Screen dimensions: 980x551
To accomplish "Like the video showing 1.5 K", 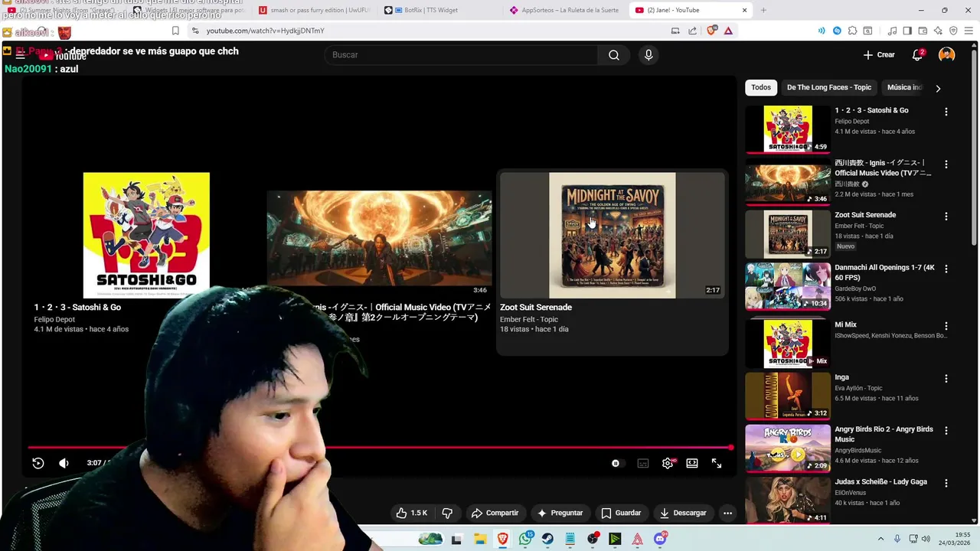I will coord(412,513).
